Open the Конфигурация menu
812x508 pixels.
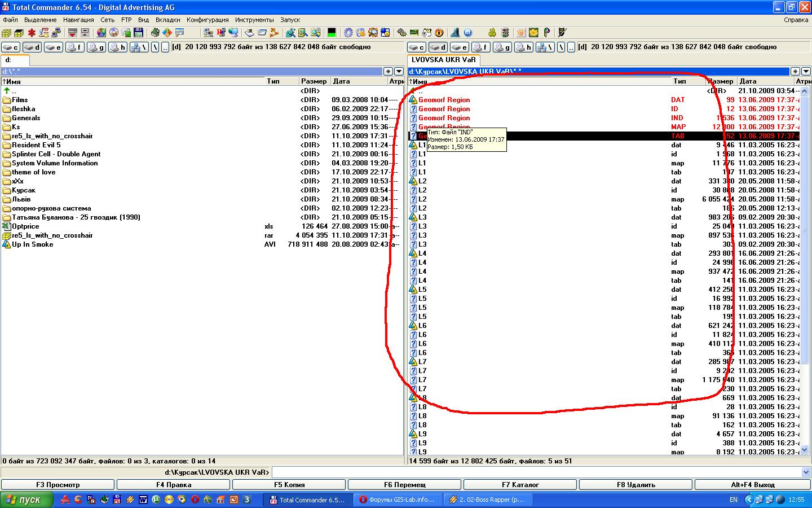pos(208,20)
